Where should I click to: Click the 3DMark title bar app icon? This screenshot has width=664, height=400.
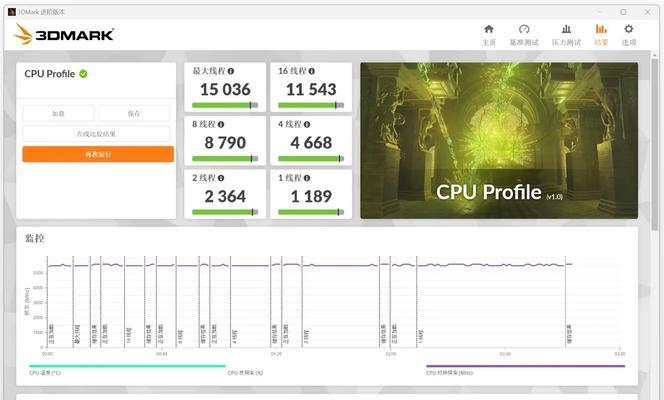click(x=11, y=12)
